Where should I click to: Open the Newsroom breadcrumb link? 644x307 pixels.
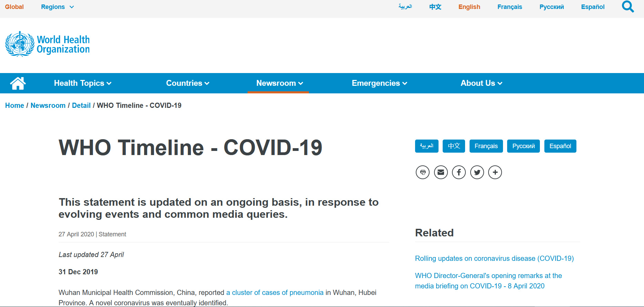click(x=48, y=105)
